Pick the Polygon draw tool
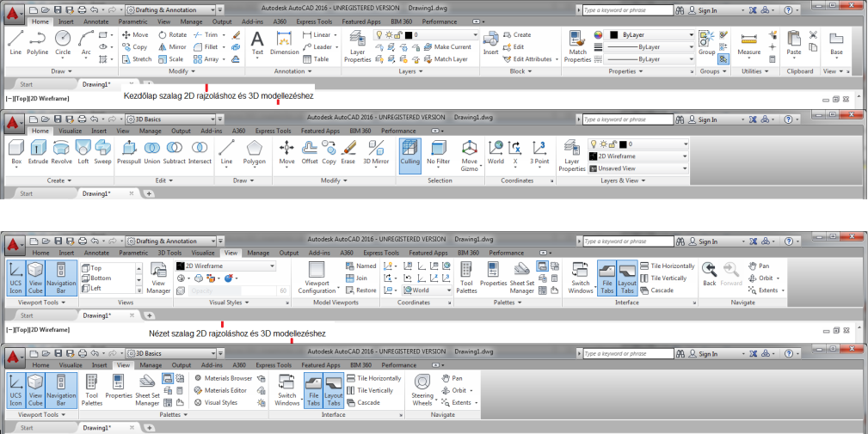Screen dimensions: 868x434 [x=255, y=154]
